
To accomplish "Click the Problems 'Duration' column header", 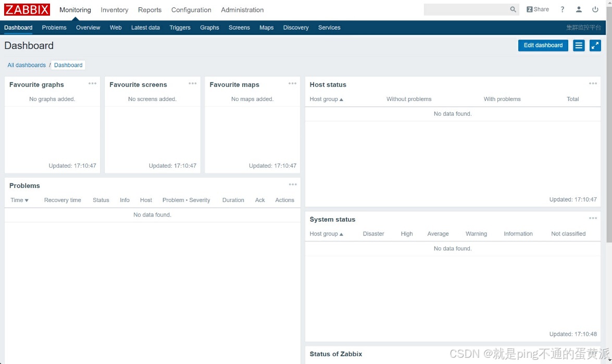I will (x=233, y=200).
